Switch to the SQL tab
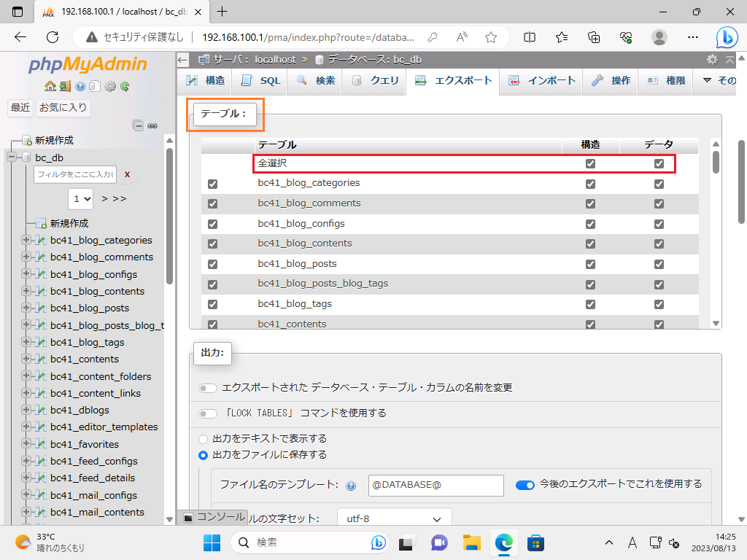Image resolution: width=747 pixels, height=560 pixels. (260, 81)
